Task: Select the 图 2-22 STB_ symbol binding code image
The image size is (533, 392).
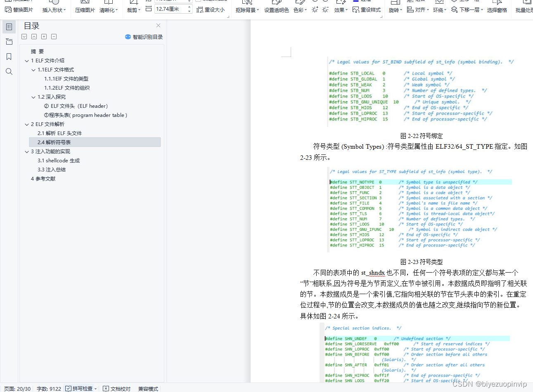Action: click(x=422, y=91)
